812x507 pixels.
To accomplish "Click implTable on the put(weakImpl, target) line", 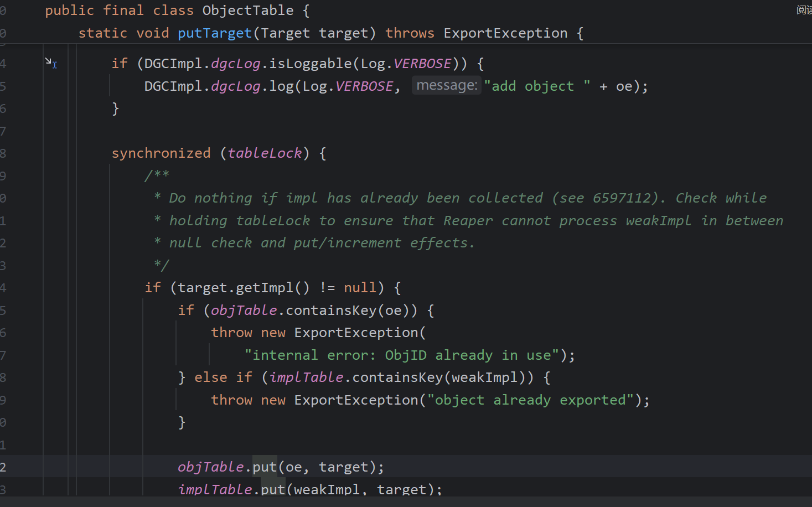I will pos(215,489).
